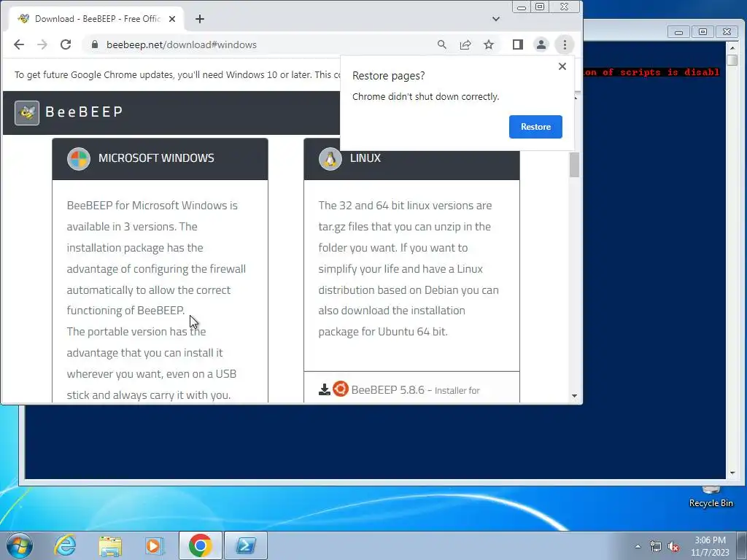Launch Internet Explorer from the taskbar
Screen dimensions: 747x560
point(65,545)
